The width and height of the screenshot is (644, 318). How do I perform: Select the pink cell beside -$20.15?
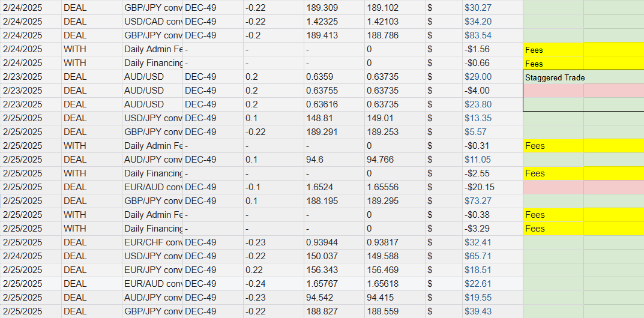tap(552, 187)
